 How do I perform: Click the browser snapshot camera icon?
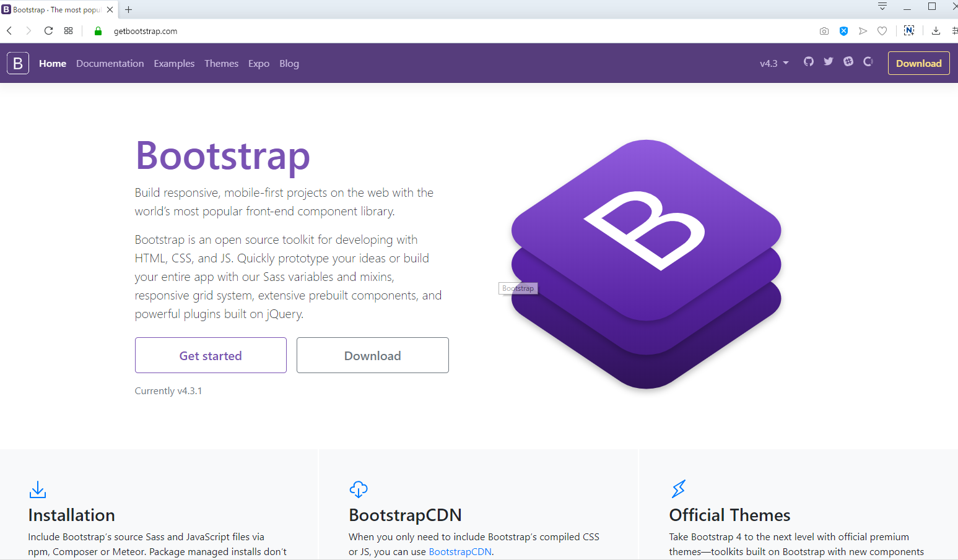824,31
